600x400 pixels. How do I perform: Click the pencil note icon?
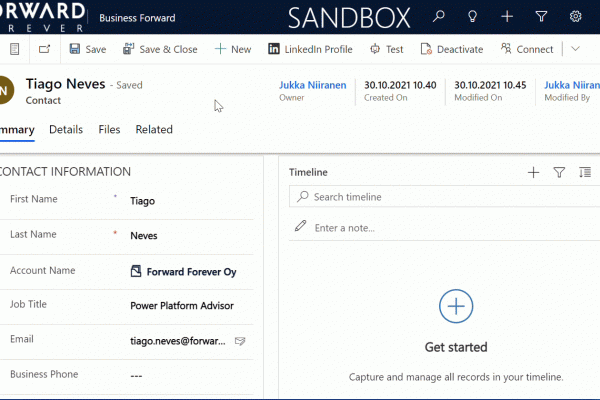pyautogui.click(x=300, y=226)
